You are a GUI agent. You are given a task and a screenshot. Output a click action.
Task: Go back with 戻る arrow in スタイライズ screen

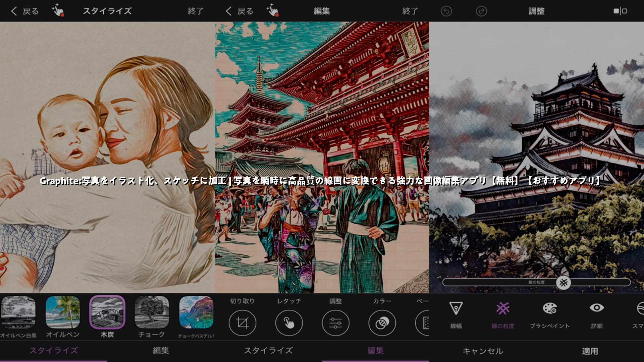pos(25,11)
